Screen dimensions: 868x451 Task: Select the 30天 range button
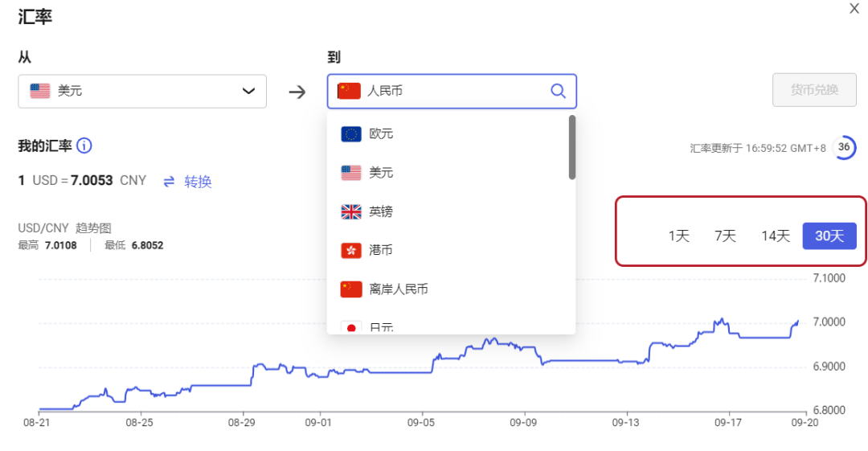[829, 236]
